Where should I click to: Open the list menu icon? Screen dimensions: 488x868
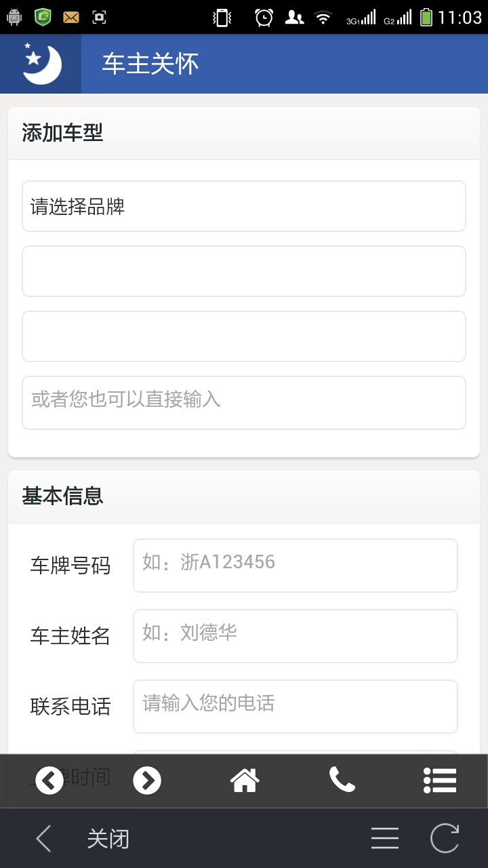(440, 781)
